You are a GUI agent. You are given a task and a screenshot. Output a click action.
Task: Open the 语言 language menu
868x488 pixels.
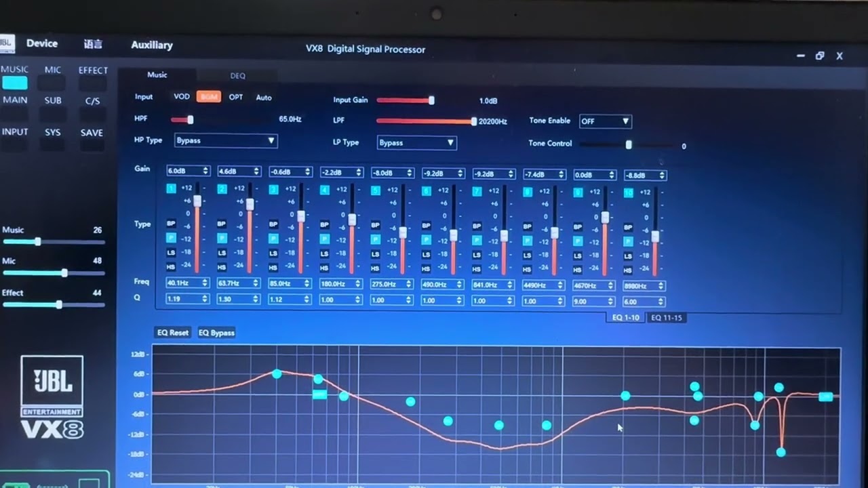(x=93, y=44)
